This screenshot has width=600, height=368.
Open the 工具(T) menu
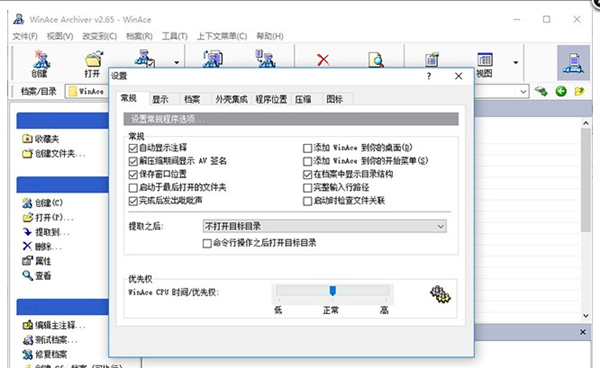tap(174, 36)
